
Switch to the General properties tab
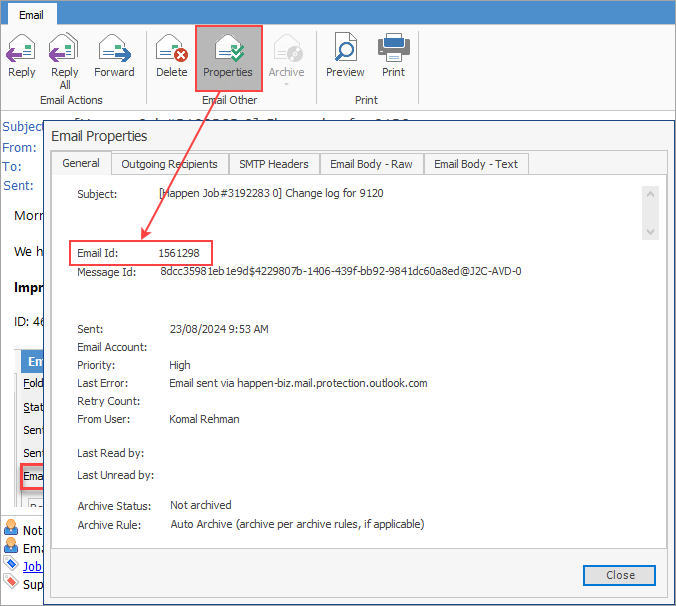click(x=81, y=163)
